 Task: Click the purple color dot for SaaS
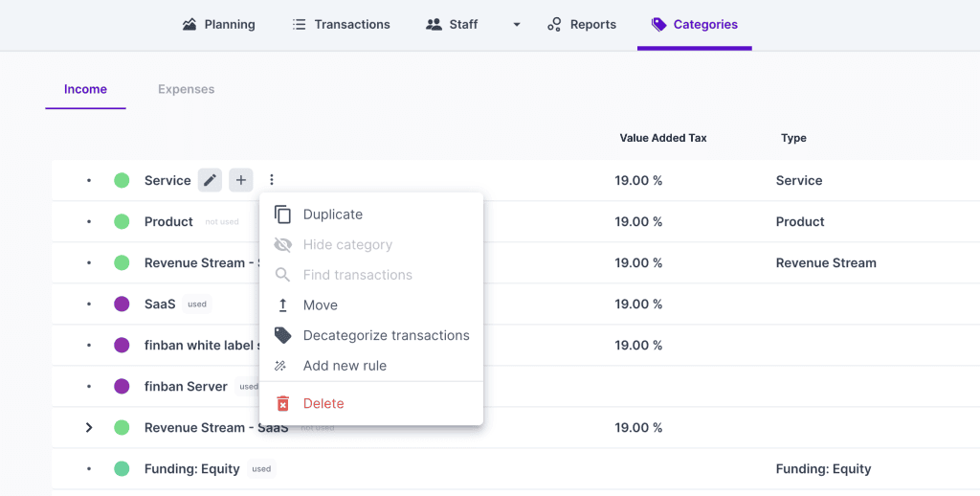point(122,304)
